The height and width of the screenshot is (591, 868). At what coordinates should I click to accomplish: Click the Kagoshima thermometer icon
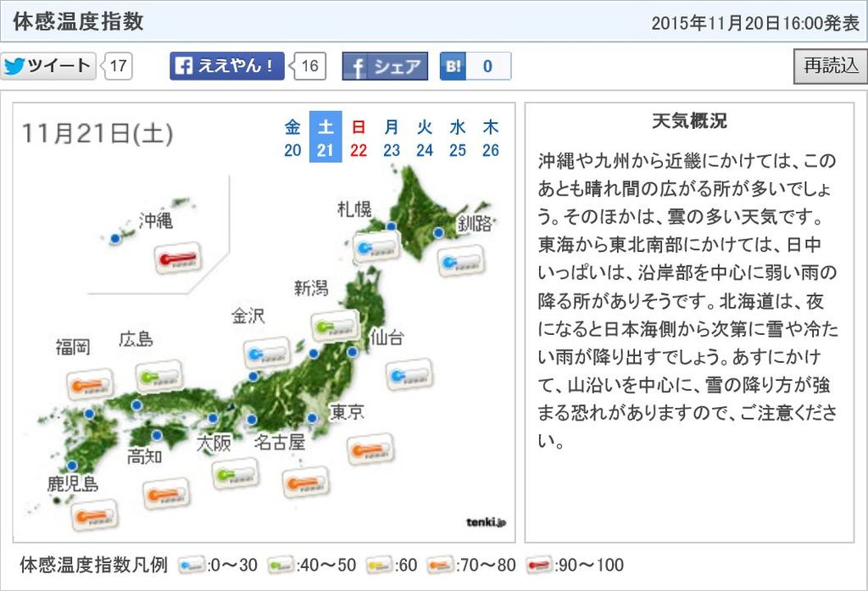94,515
